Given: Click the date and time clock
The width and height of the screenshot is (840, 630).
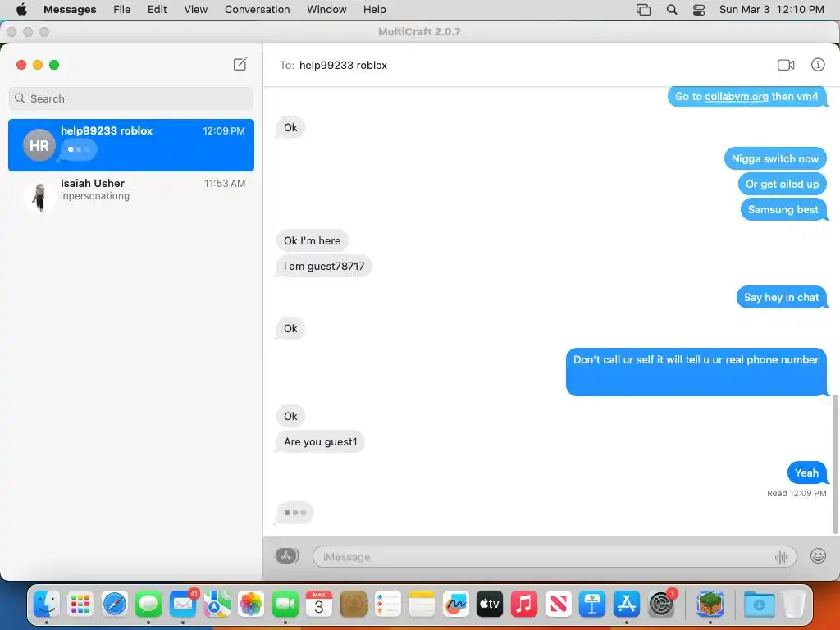Looking at the screenshot, I should coord(771,9).
